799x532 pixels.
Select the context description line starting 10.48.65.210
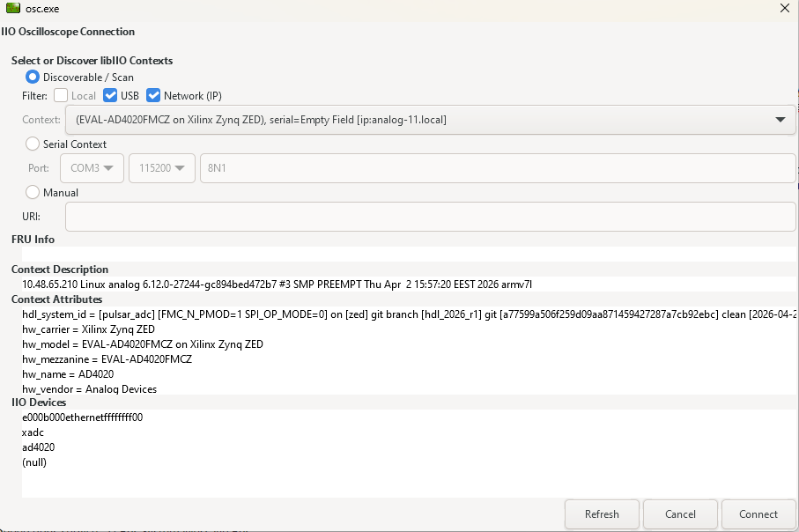[x=277, y=284]
